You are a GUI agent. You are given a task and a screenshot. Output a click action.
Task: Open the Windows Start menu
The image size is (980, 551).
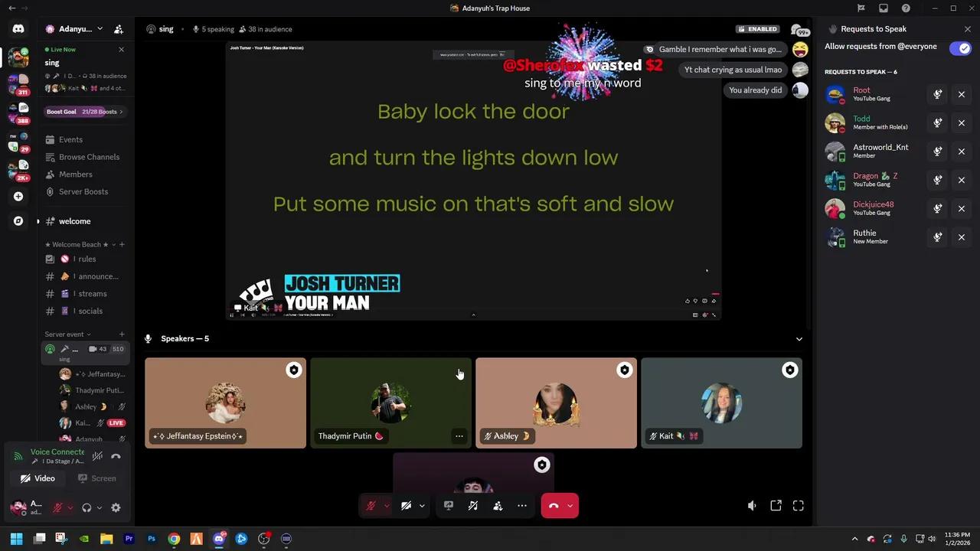(16, 539)
